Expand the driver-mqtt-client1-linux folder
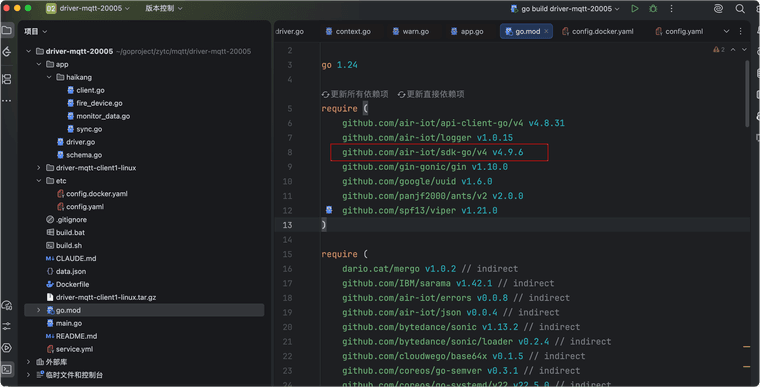Screen dimensions: 760x387 39,168
